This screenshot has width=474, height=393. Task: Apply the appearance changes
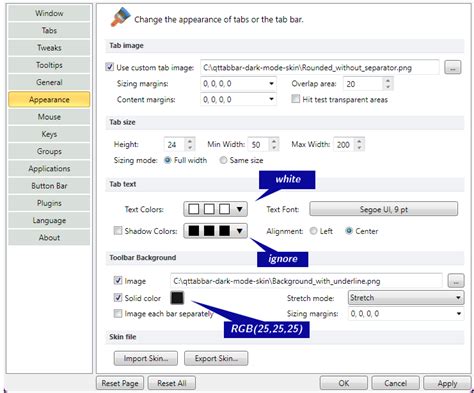447,383
